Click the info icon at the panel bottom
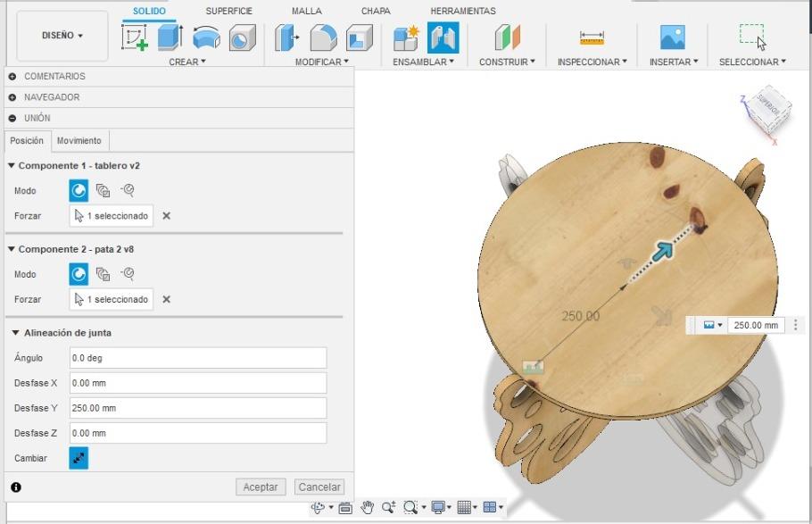The width and height of the screenshot is (812, 524). (16, 487)
